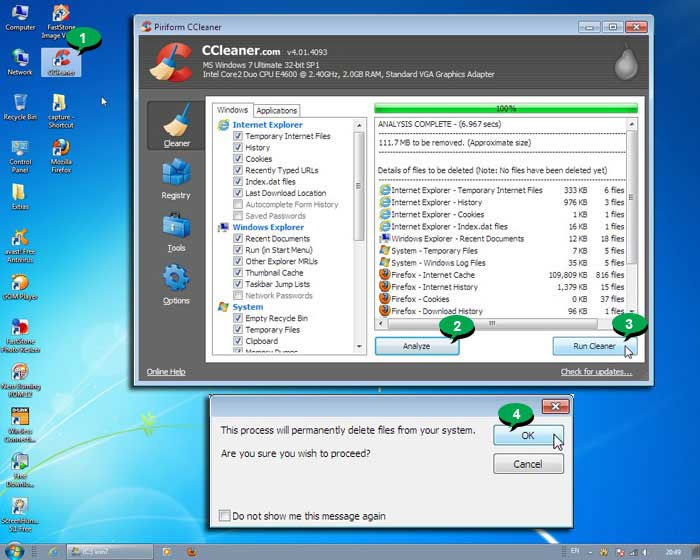Uncheck Internet Explorer Cookies checkbox

point(238,159)
